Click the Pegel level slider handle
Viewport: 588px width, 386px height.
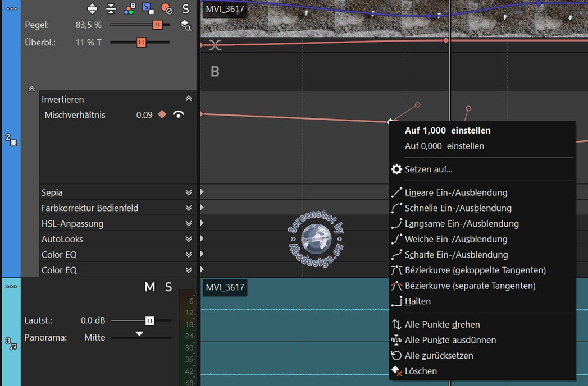coord(157,25)
